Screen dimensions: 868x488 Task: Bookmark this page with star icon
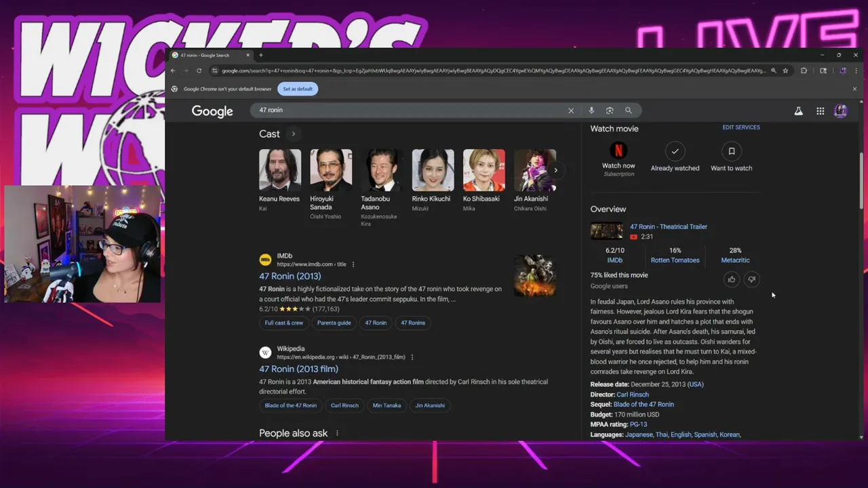[785, 70]
